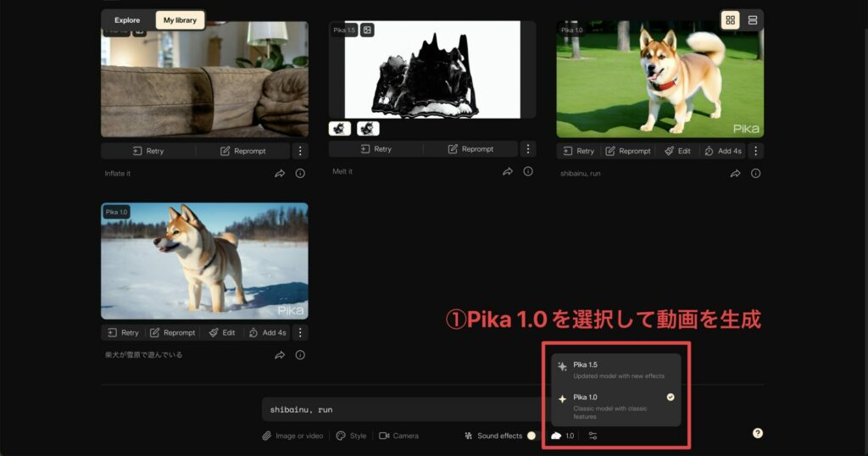Open the model version 1.0 selector
This screenshot has height=456, width=868.
(x=563, y=436)
